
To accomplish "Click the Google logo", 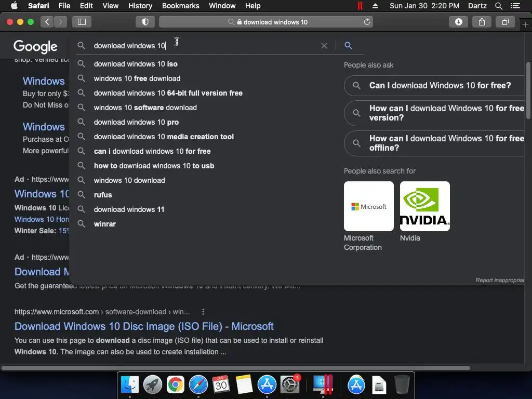I will [x=35, y=46].
